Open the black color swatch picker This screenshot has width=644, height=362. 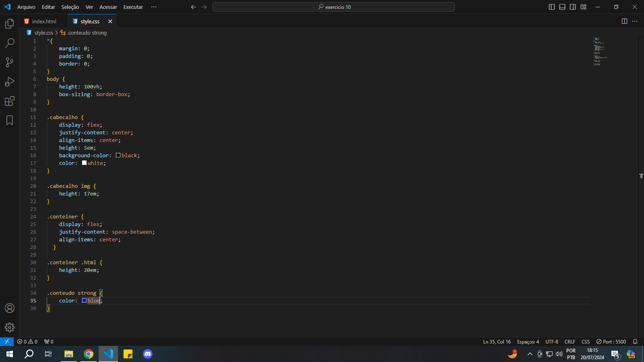(118, 155)
